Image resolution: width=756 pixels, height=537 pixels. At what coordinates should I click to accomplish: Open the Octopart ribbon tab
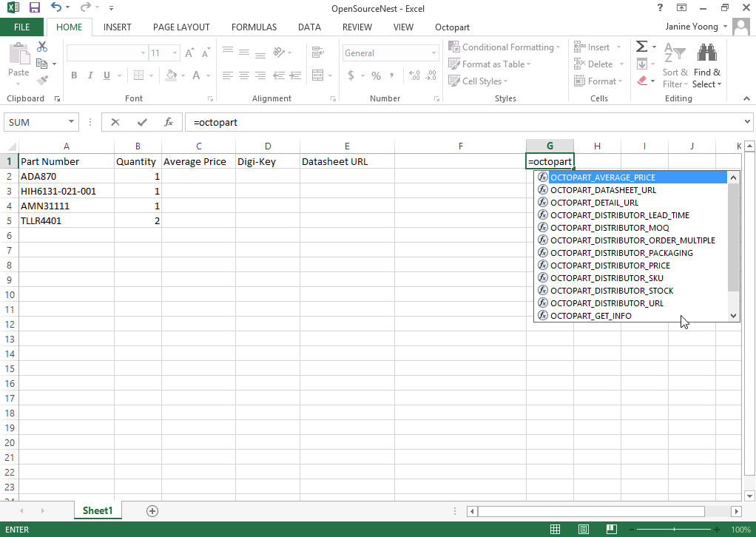coord(452,27)
